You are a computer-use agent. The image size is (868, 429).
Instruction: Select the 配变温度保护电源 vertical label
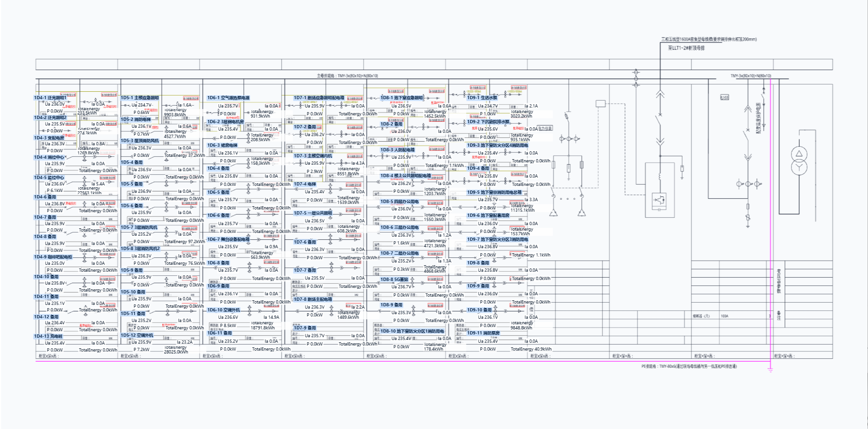[759, 118]
